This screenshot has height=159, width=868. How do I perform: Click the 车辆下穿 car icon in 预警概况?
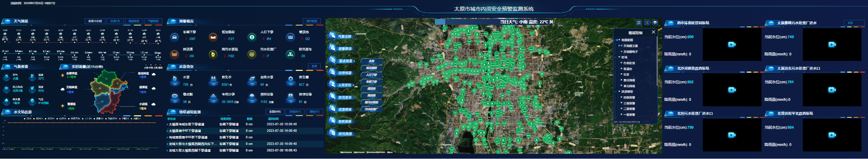tap(174, 37)
